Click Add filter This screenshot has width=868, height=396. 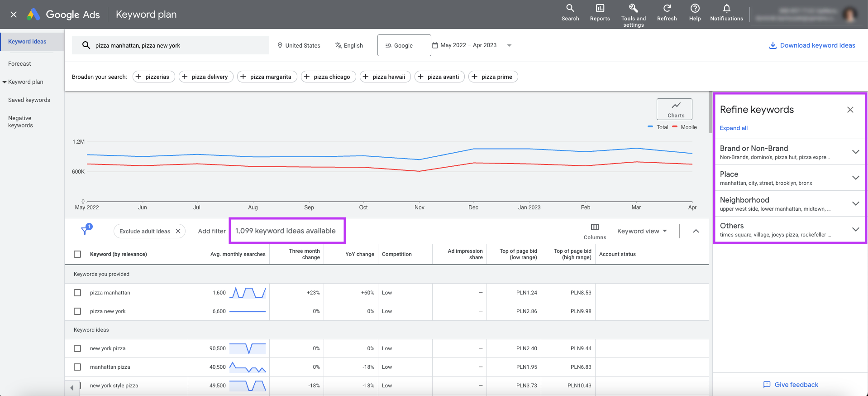click(212, 231)
